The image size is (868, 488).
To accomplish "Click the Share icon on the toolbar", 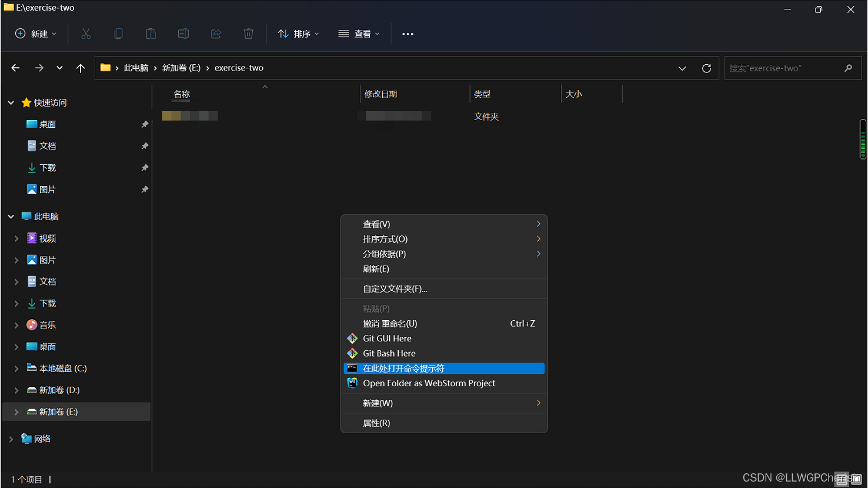I will (216, 34).
